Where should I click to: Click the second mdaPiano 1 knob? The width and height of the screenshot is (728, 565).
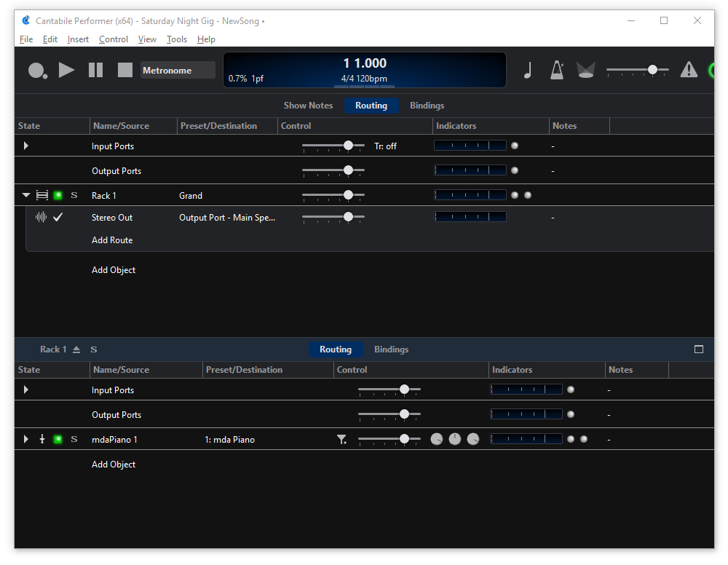tap(455, 439)
